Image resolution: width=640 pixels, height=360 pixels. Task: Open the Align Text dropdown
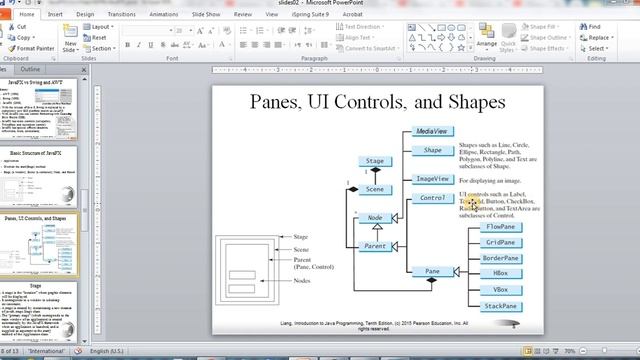point(355,38)
